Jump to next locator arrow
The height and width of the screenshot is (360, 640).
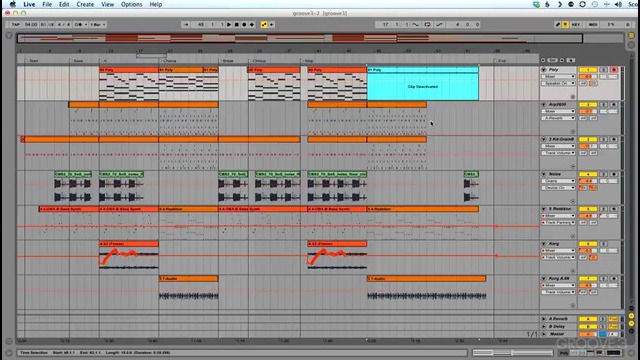point(562,60)
